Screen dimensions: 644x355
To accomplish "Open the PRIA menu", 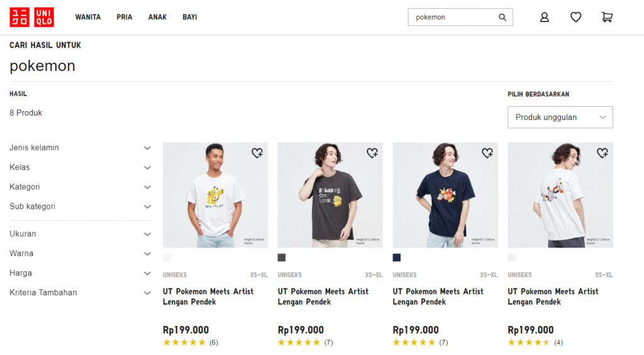I will pyautogui.click(x=125, y=18).
